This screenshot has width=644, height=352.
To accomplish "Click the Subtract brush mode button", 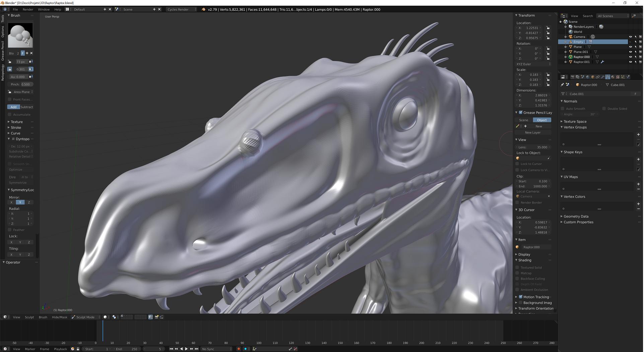I will 27,107.
